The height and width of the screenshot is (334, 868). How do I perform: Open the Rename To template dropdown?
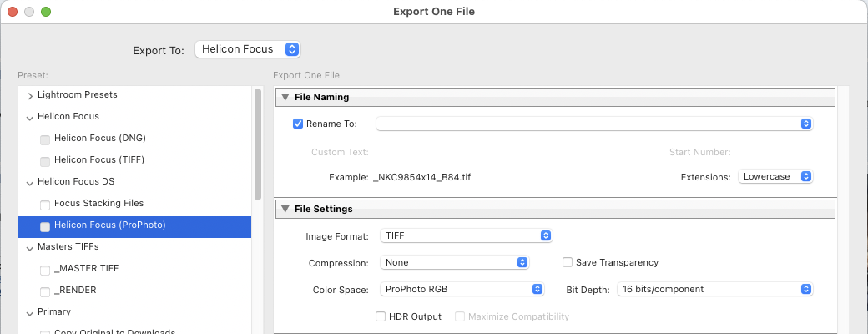[x=594, y=124]
